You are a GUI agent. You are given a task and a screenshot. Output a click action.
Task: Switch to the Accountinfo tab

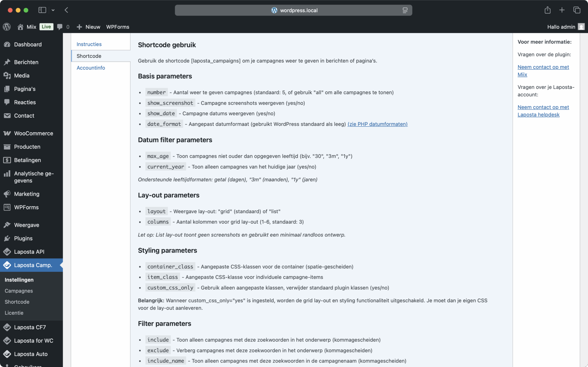[91, 68]
